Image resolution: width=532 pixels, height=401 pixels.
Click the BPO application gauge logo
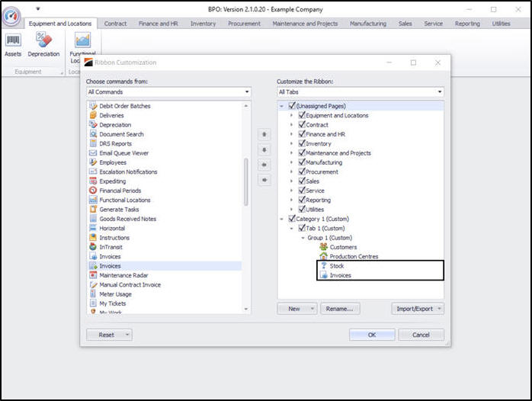[11, 16]
